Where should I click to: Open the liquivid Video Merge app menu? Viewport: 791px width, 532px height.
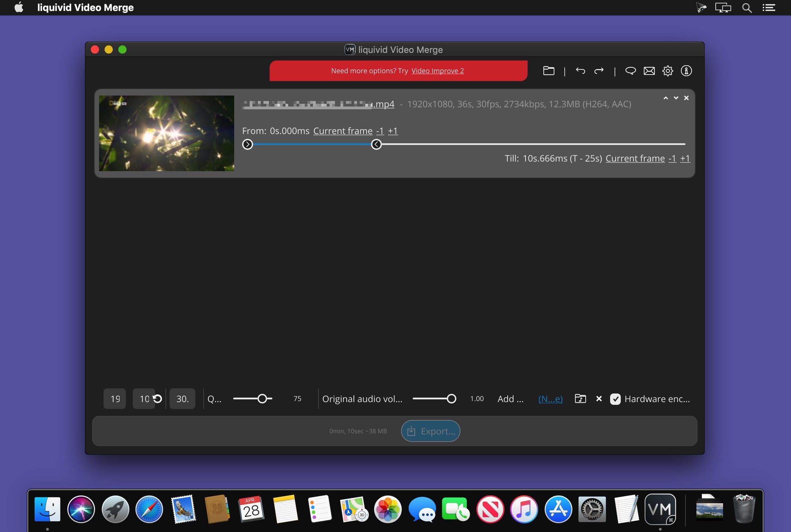coord(85,8)
